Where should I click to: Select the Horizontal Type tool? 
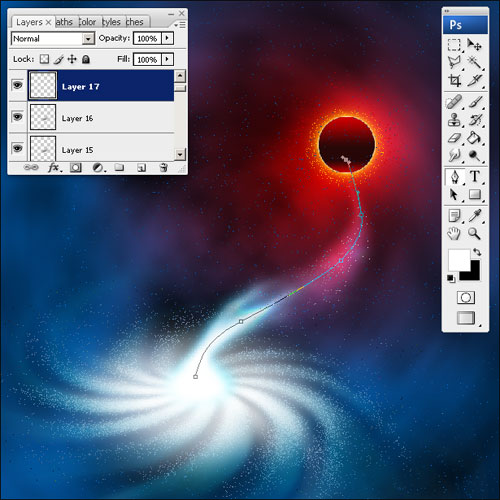pos(475,177)
